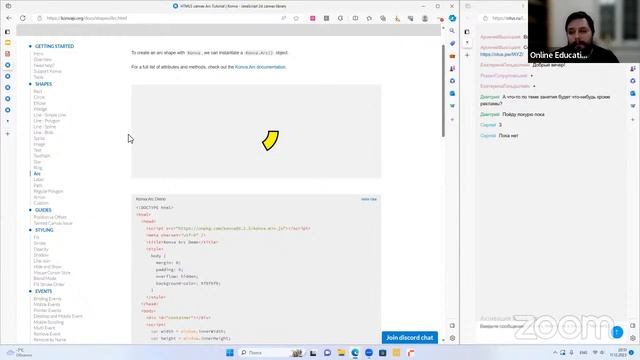Open the Wedge shape tutorial
This screenshot has width=640, height=360.
[x=40, y=109]
